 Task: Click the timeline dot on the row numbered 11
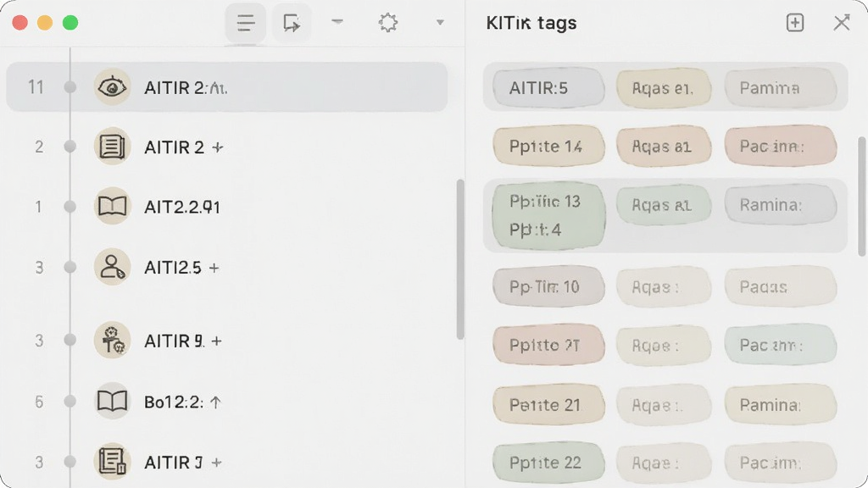[70, 87]
